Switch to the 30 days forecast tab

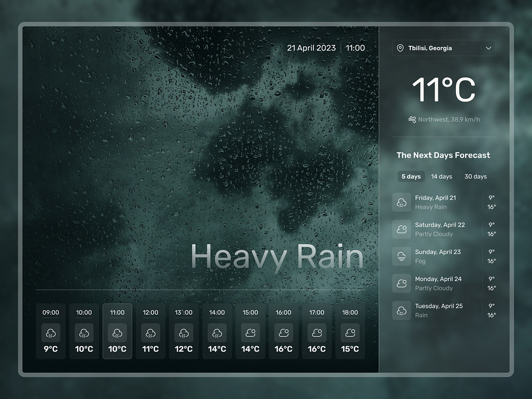coord(475,176)
